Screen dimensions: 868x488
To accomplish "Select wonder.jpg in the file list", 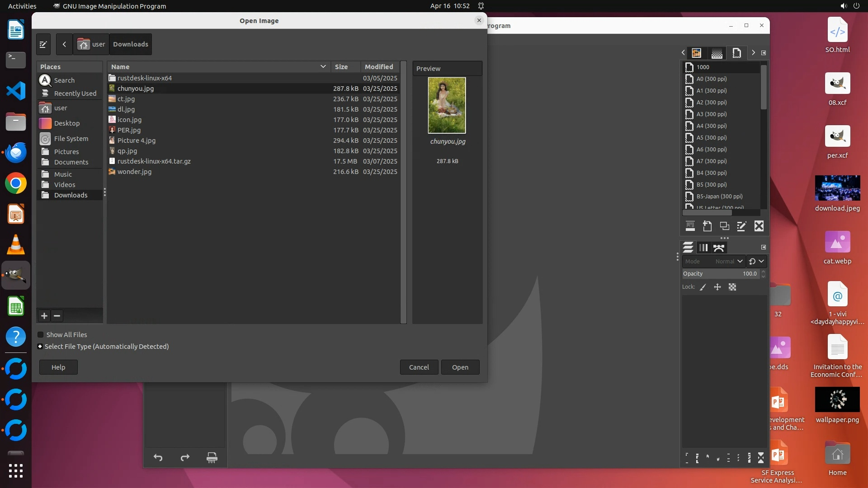I will tap(134, 172).
